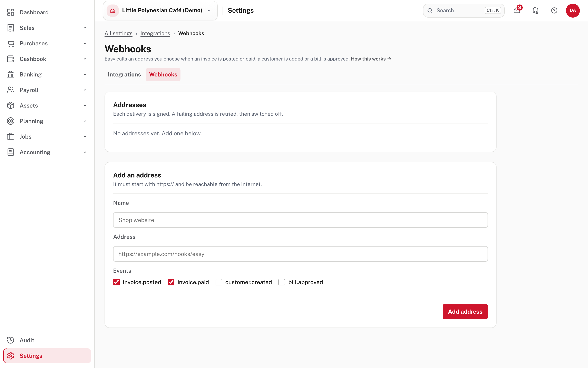588x368 pixels.
Task: Click the Name field with Shop website
Action: click(300, 220)
